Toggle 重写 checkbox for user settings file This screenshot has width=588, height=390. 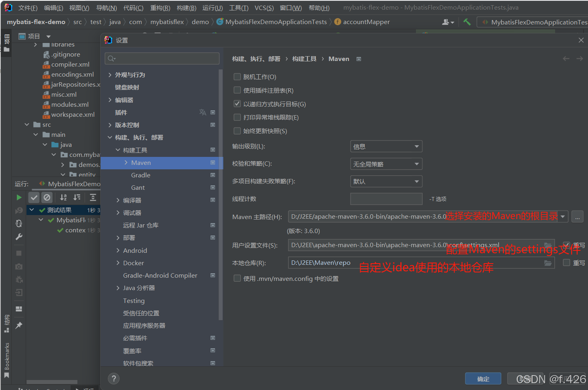coord(566,245)
